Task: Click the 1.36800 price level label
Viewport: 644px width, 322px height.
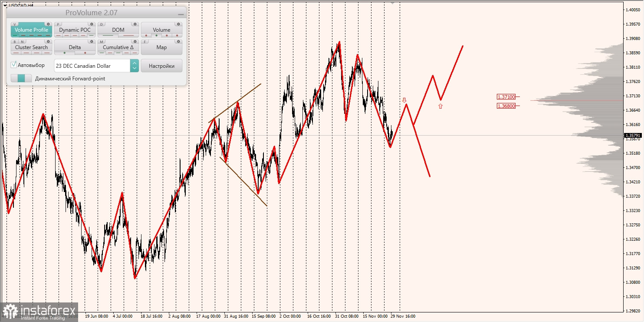Action: pyautogui.click(x=506, y=106)
